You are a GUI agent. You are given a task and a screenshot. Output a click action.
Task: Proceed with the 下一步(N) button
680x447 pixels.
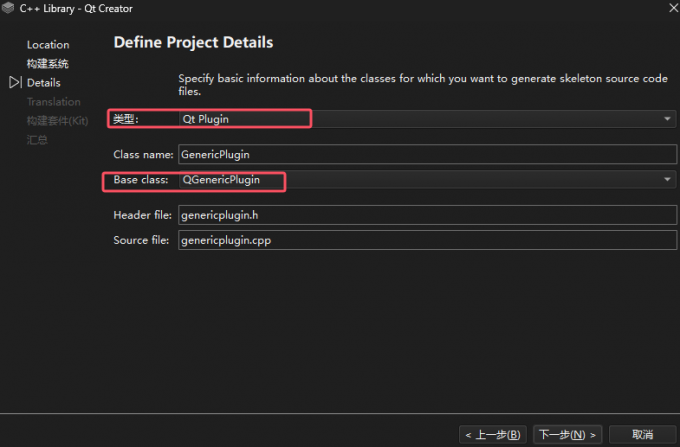(x=568, y=434)
